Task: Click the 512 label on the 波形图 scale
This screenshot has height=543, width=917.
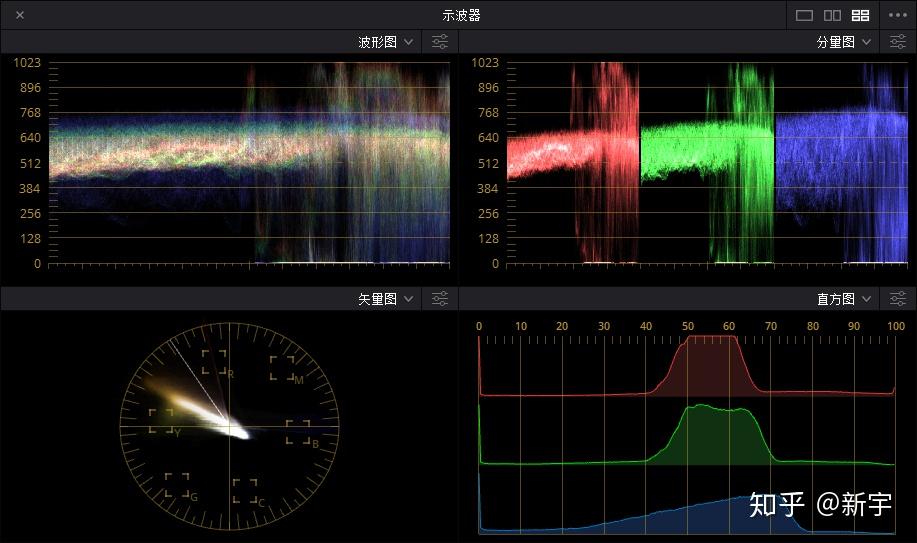Action: coord(30,163)
